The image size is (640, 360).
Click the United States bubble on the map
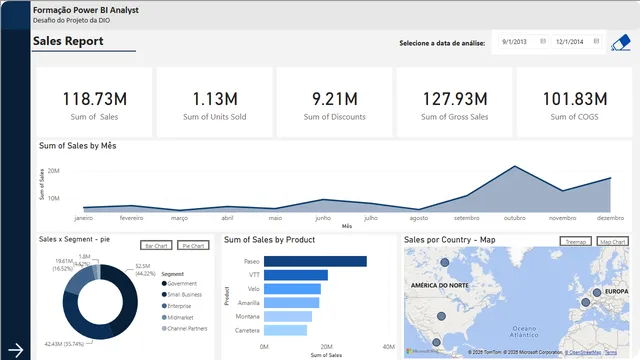pos(441,316)
